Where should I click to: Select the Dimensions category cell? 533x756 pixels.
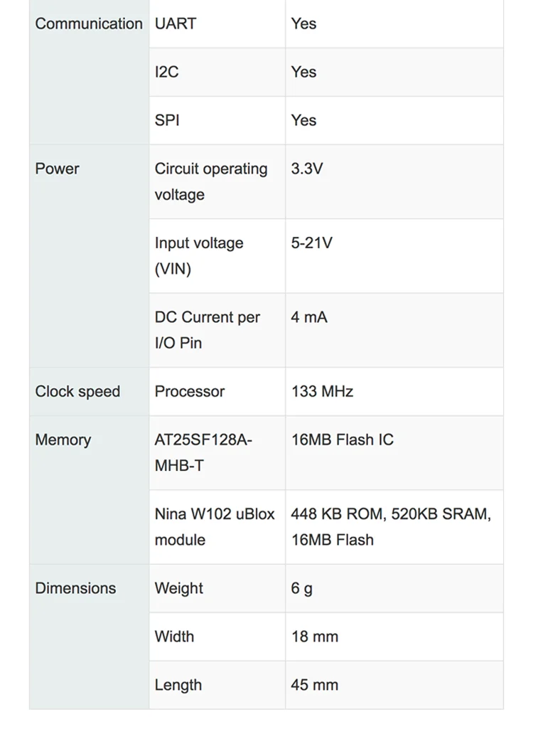pos(75,589)
